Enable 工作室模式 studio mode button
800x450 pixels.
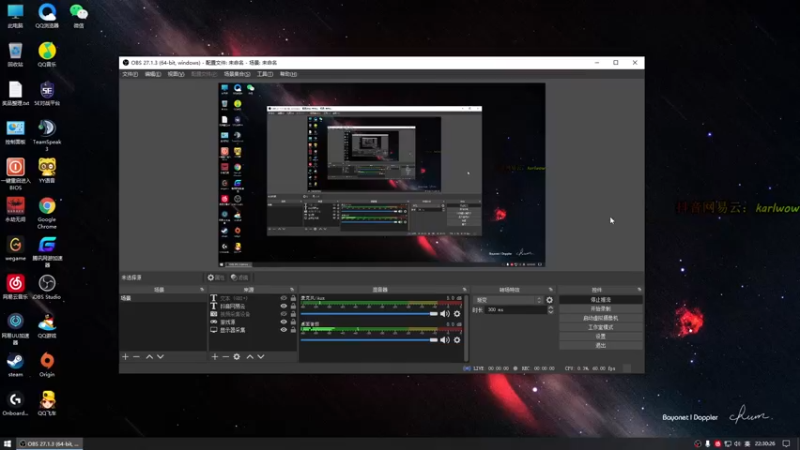tap(601, 328)
